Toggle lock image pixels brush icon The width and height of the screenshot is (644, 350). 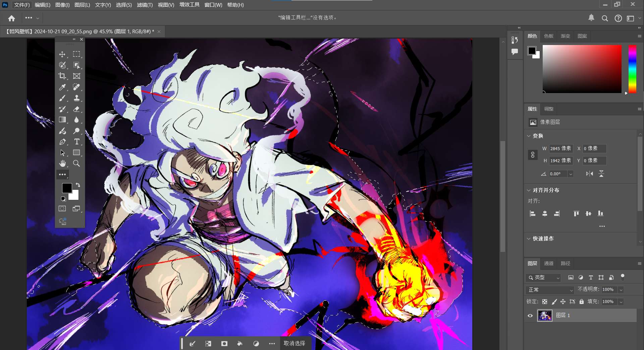[x=554, y=302]
